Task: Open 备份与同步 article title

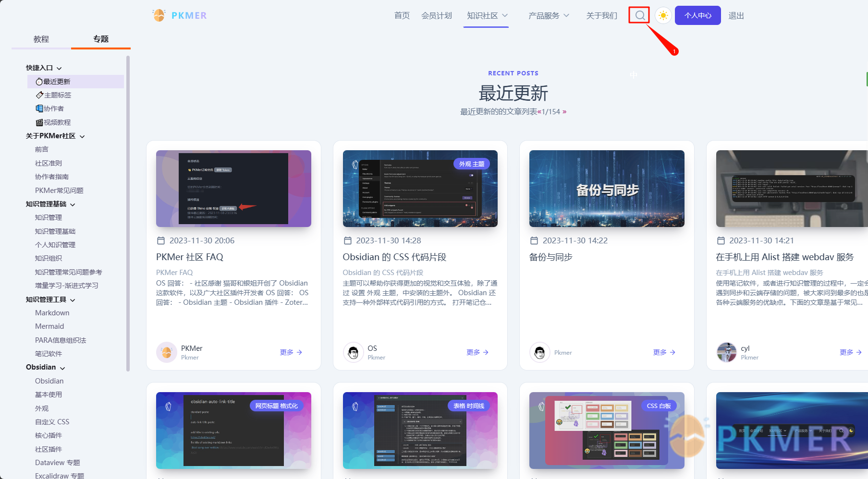Action: click(x=551, y=257)
